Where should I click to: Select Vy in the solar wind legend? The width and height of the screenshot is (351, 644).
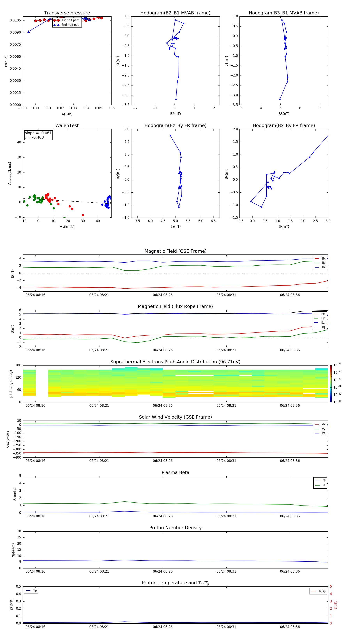pyautogui.click(x=320, y=429)
